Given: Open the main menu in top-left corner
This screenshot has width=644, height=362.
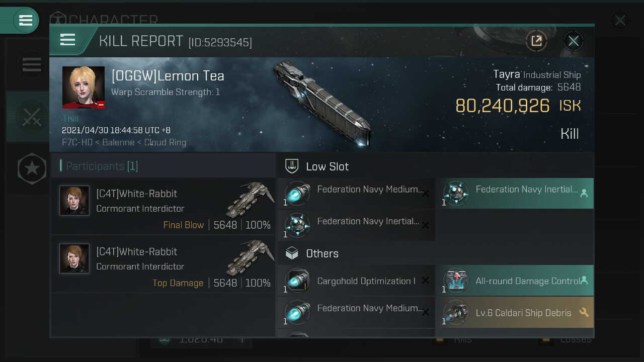Looking at the screenshot, I should pos(25,20).
